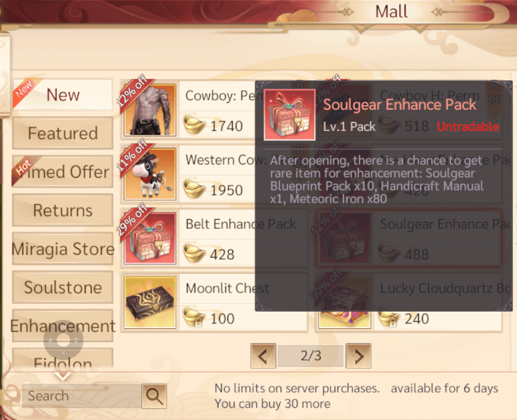Select the Cowboy shirtless outfit thumbnail

click(x=150, y=109)
